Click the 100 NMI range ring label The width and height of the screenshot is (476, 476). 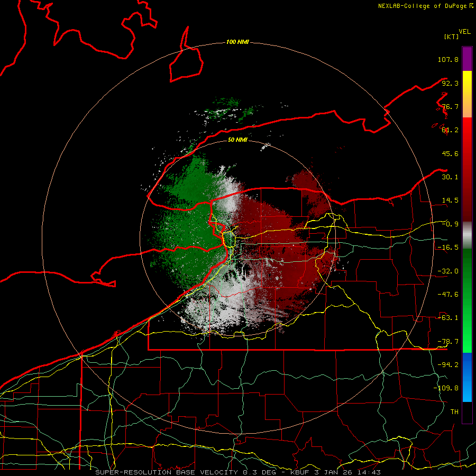point(237,42)
